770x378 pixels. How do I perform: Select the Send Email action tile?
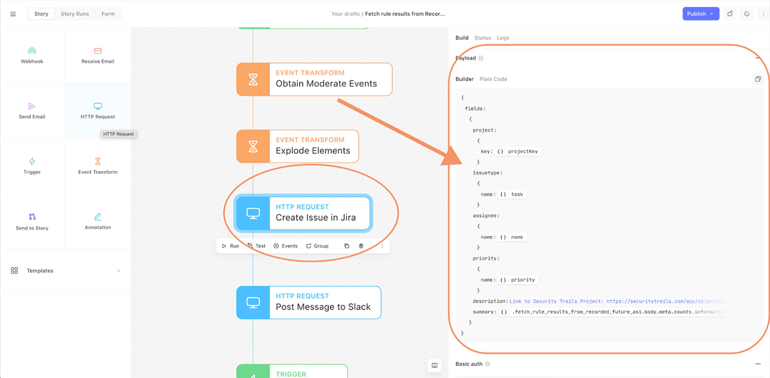click(x=32, y=110)
